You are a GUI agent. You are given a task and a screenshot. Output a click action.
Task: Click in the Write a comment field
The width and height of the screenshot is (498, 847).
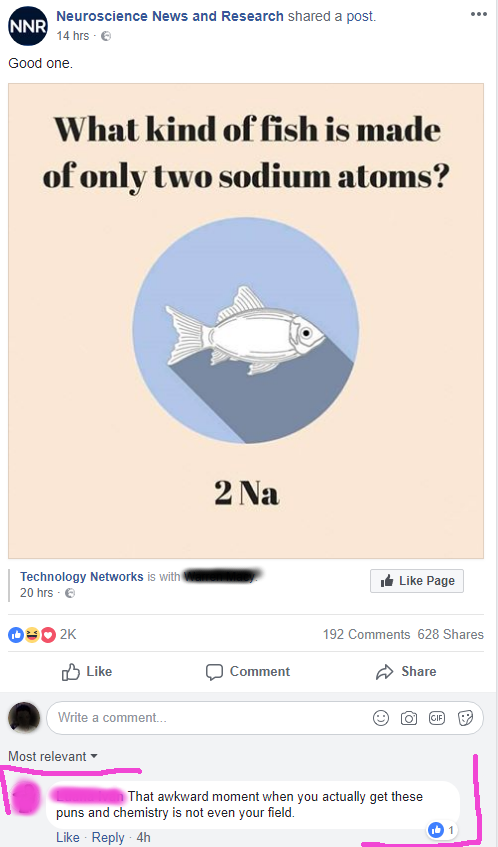tap(208, 717)
